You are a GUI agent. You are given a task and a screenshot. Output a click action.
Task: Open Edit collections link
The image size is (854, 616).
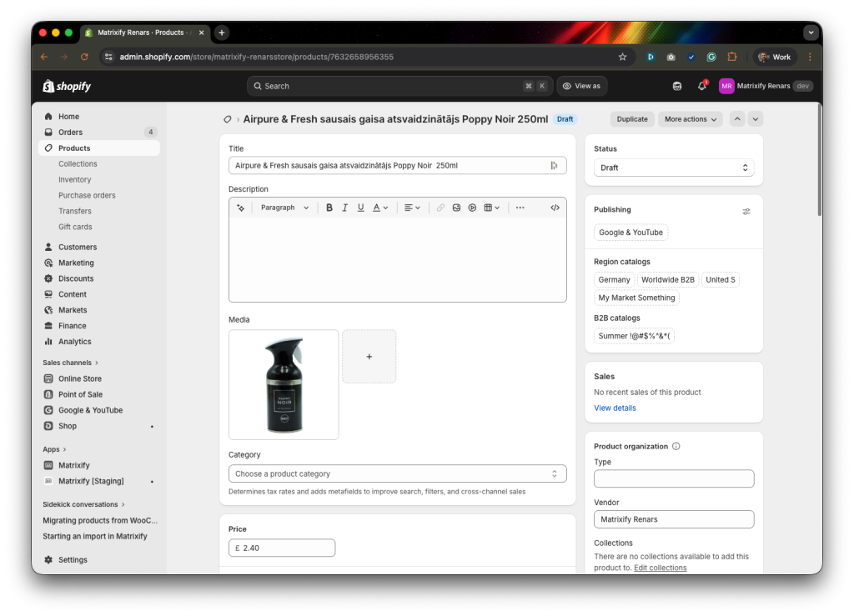[x=660, y=568]
